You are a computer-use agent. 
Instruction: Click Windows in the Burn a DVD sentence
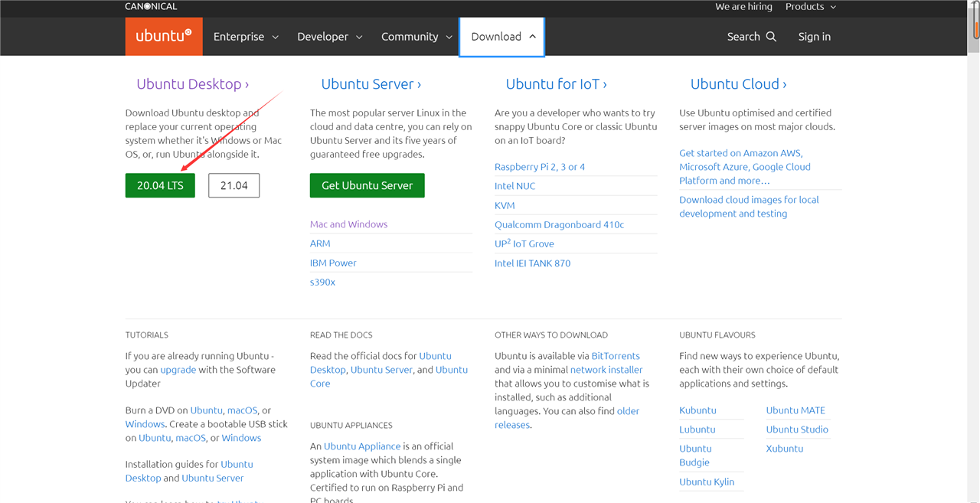[145, 424]
